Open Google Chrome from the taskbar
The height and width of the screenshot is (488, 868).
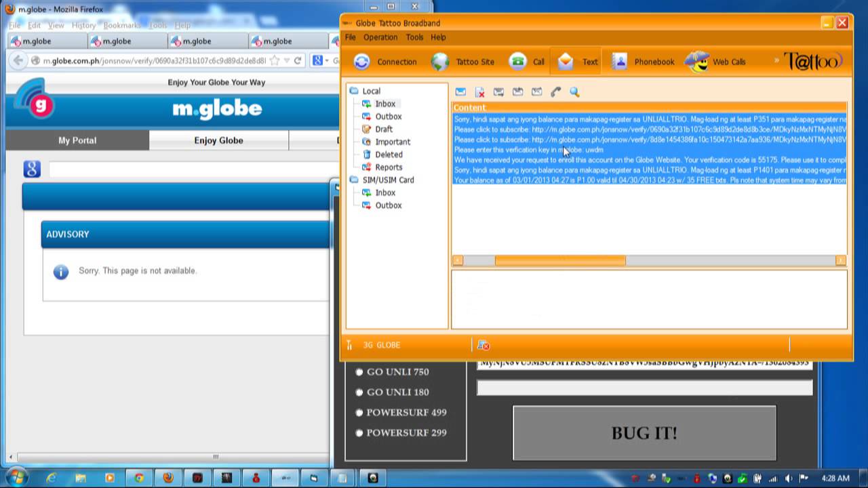(x=139, y=478)
